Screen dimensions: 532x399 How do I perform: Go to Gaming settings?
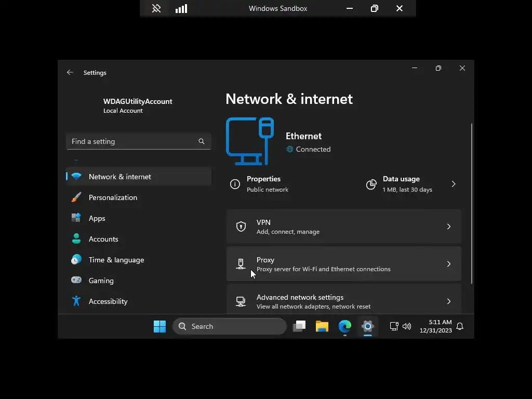pos(138,280)
